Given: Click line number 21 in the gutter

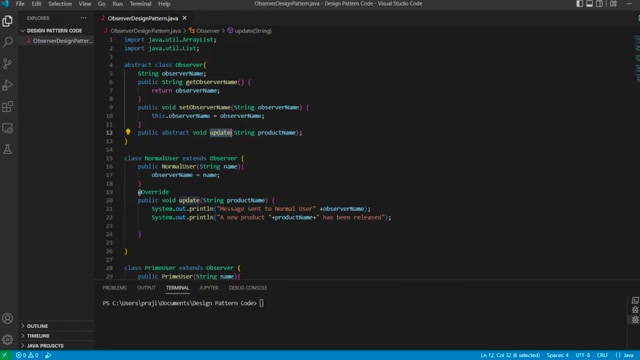Looking at the screenshot, I should point(109,209).
